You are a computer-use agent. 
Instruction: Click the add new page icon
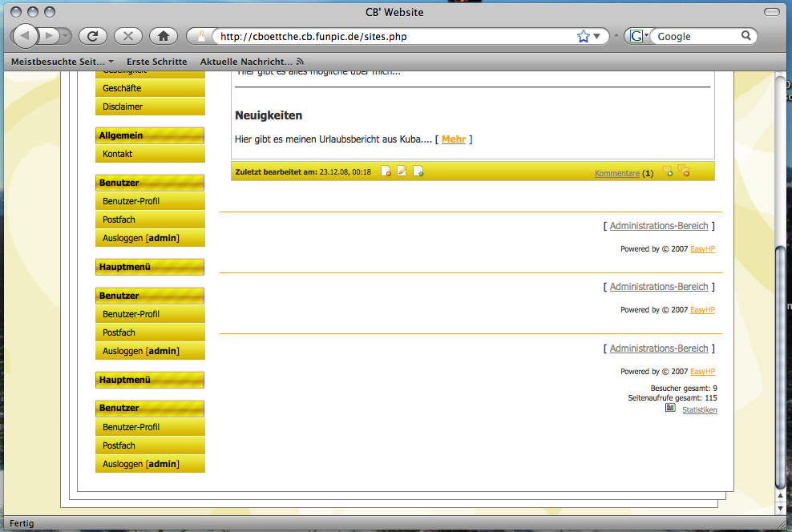pos(418,171)
